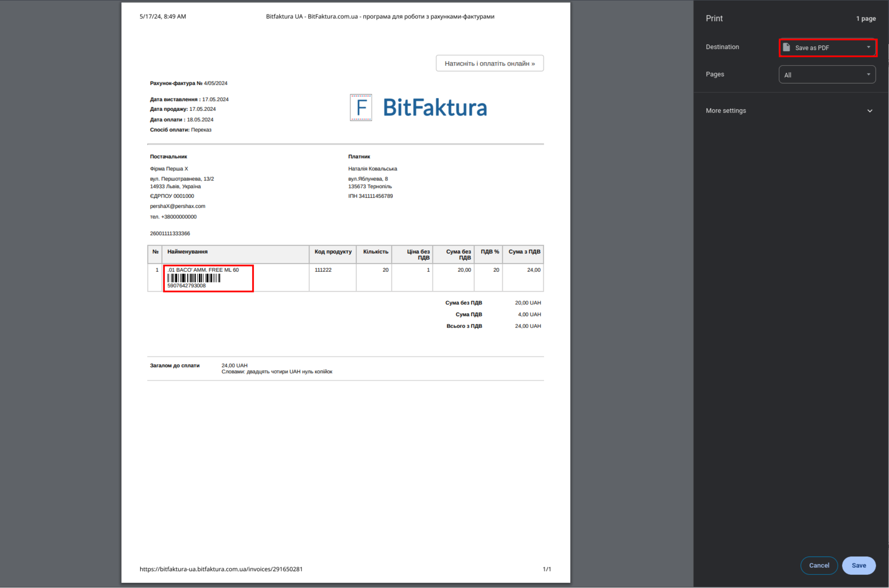Expand More settings with the chevron
This screenshot has width=889, height=588.
tap(869, 111)
